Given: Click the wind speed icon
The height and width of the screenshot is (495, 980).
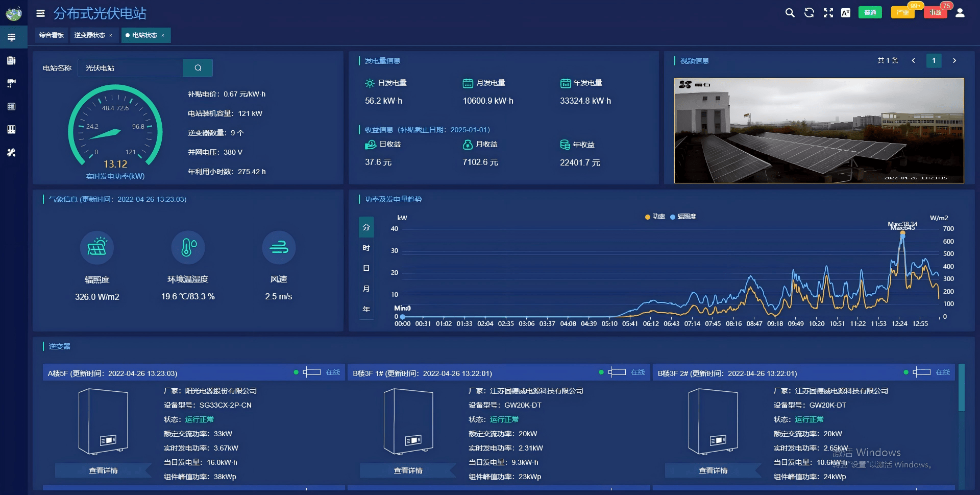Looking at the screenshot, I should (x=279, y=248).
